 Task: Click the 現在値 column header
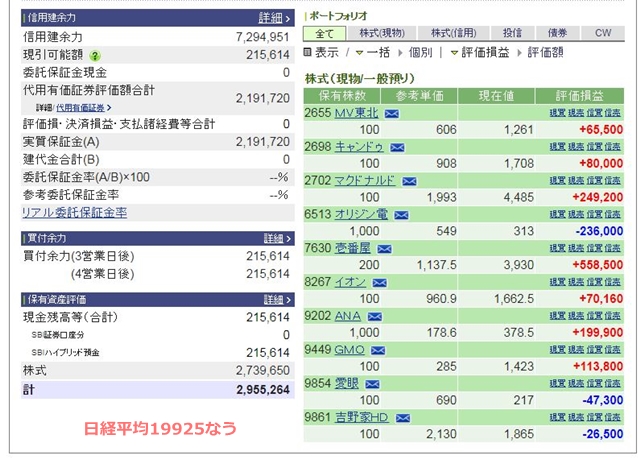(x=496, y=96)
